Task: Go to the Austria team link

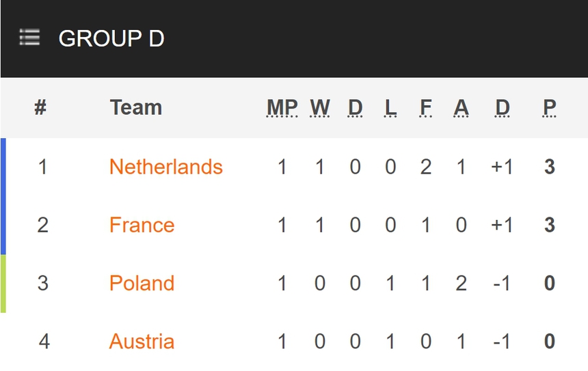Action: (x=142, y=341)
